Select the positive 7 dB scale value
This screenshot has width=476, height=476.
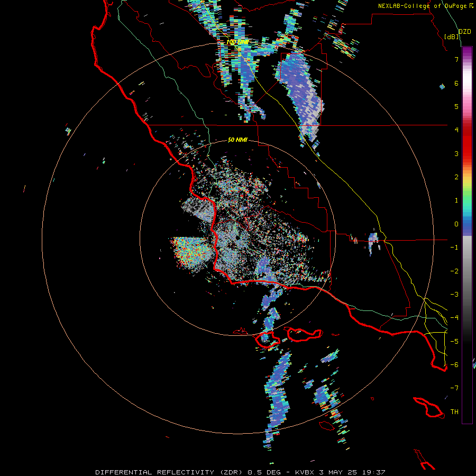click(x=456, y=59)
